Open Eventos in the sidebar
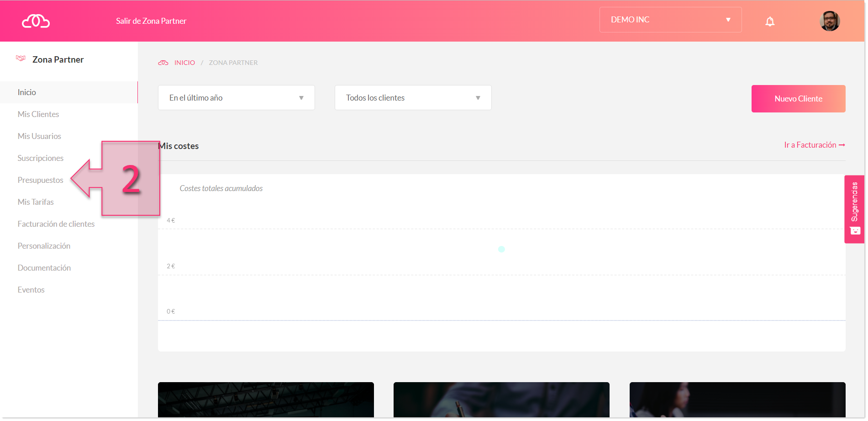 31,290
